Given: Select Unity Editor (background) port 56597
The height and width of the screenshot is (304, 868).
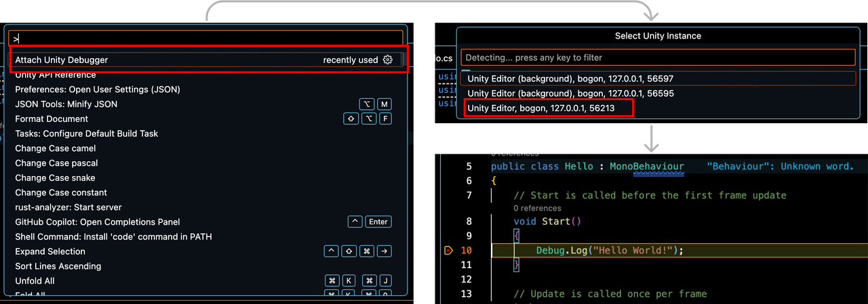Looking at the screenshot, I should coord(657,79).
